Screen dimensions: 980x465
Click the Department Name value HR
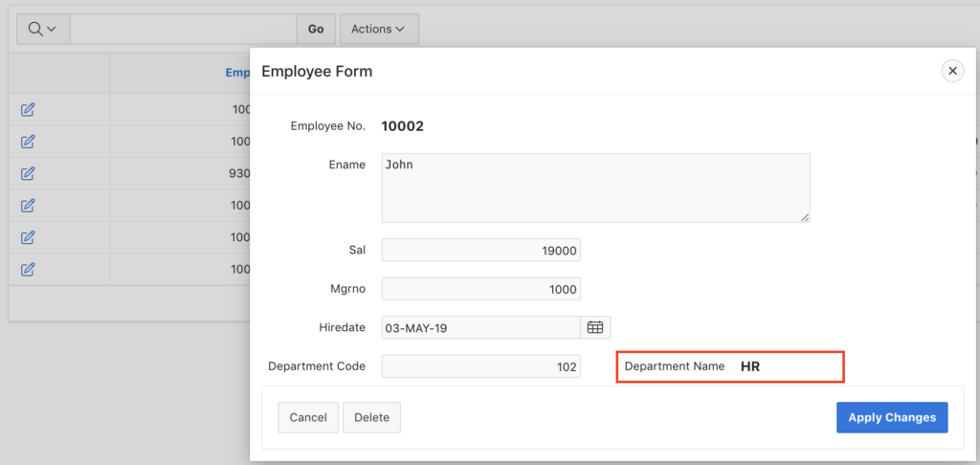[750, 366]
